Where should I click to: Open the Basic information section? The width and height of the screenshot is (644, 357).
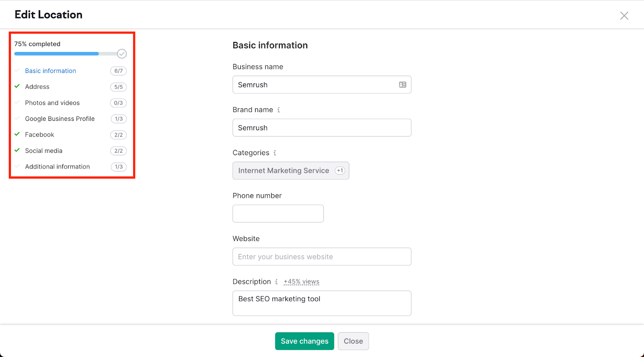(x=50, y=71)
